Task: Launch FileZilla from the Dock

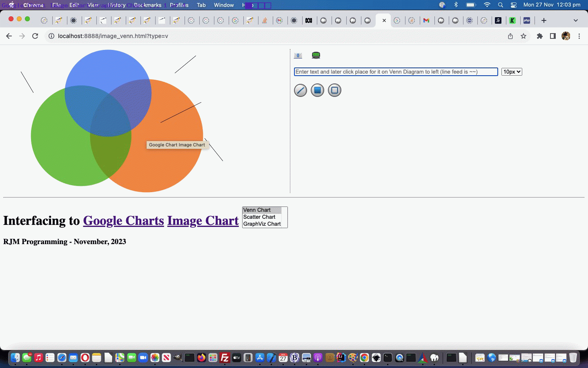Action: (225, 358)
